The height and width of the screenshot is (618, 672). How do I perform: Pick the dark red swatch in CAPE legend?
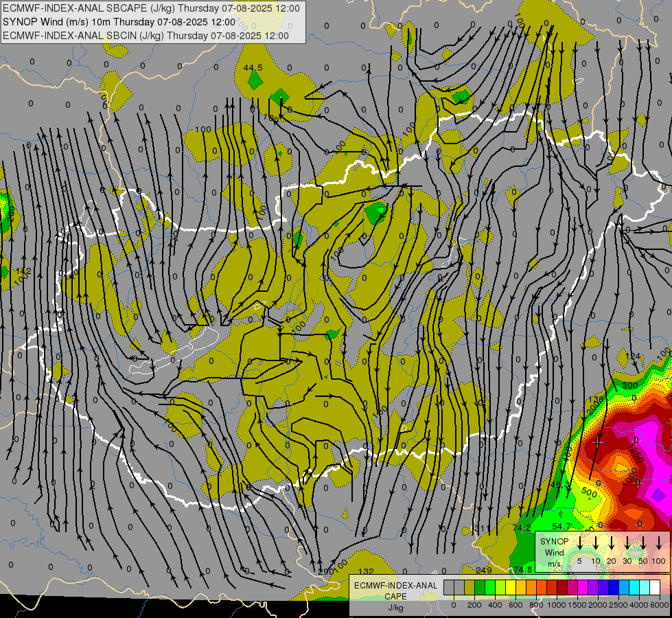click(562, 588)
